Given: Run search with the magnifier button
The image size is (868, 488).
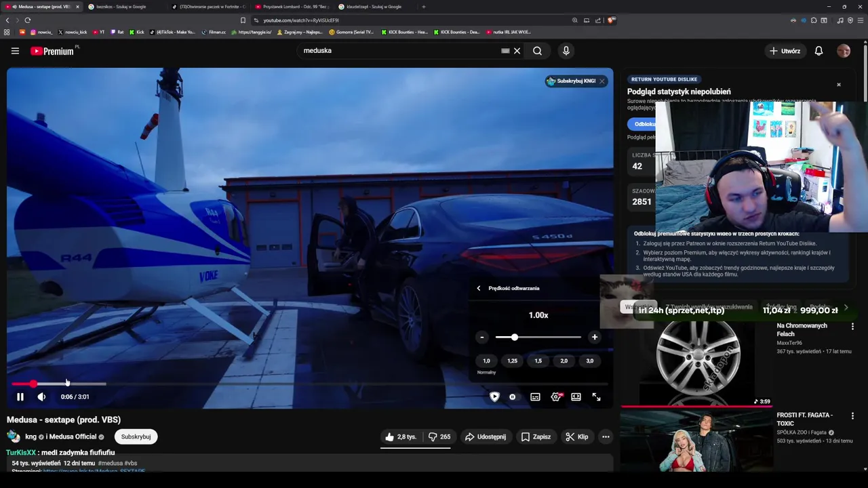Looking at the screenshot, I should [537, 51].
